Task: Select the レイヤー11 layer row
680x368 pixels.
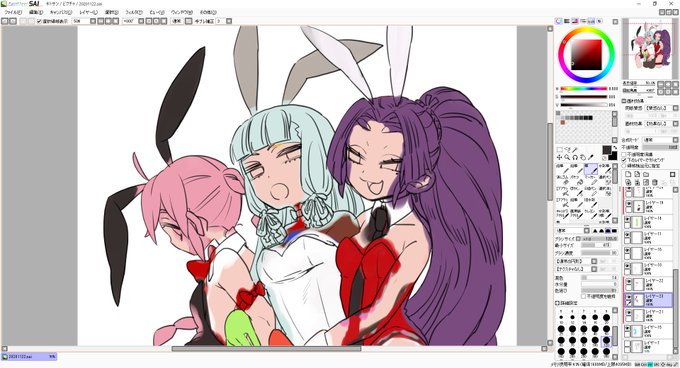Action: click(x=648, y=238)
